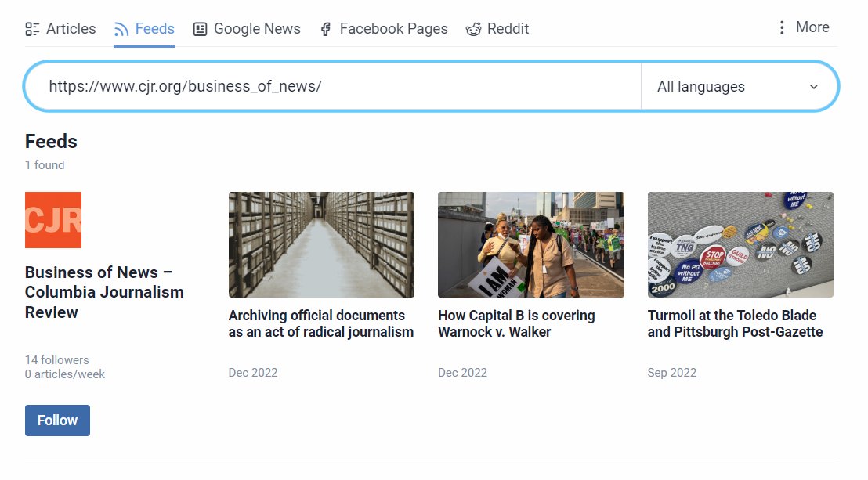Screen dimensions: 868x480
Task: Click 'Dec 2022' under Archiving article
Action: [253, 373]
